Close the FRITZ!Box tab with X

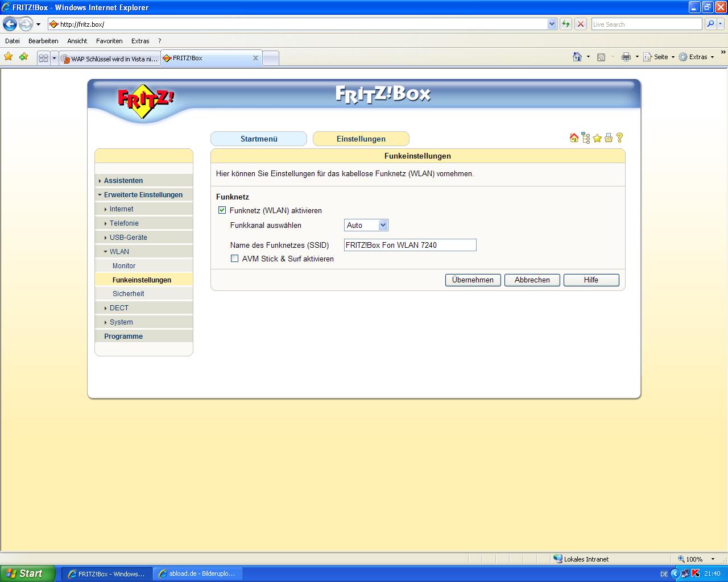[255, 58]
